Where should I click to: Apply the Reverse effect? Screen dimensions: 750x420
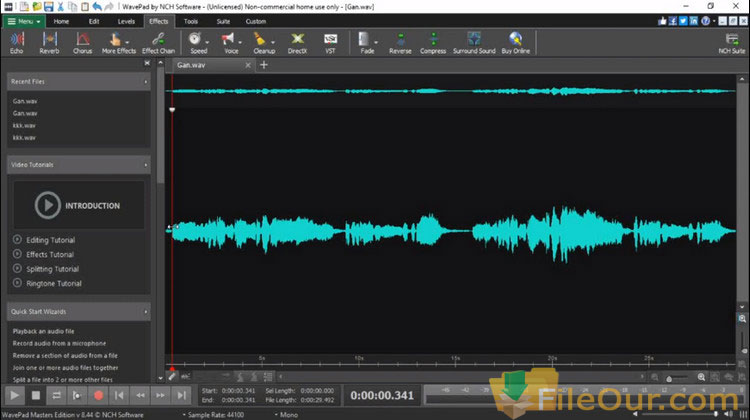(x=400, y=42)
